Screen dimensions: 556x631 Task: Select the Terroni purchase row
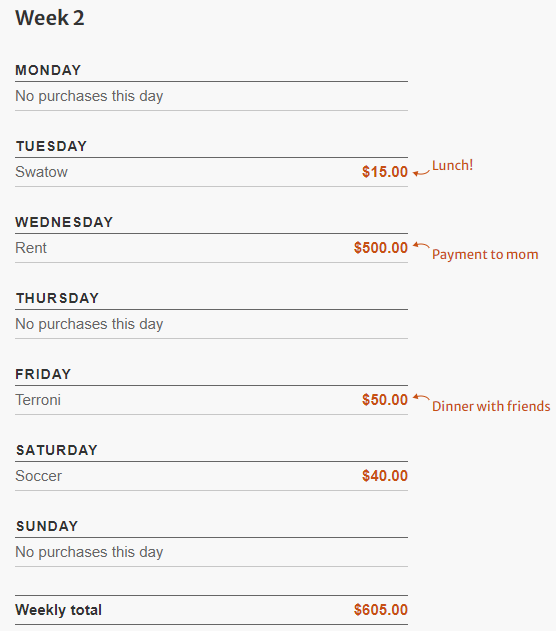click(211, 400)
